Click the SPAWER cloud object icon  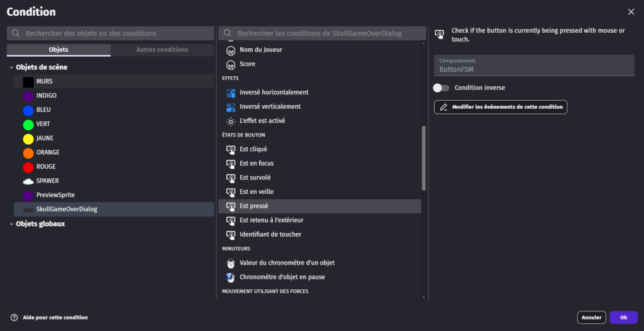tap(28, 181)
